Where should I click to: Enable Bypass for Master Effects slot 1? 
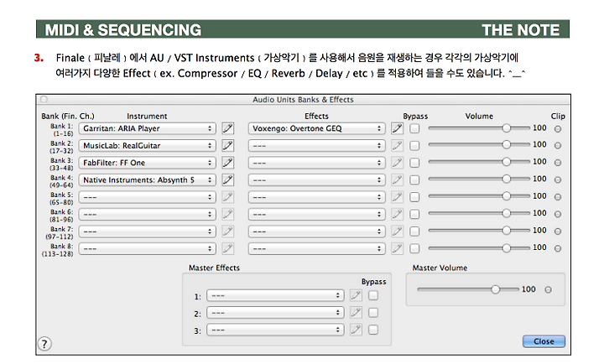372,295
